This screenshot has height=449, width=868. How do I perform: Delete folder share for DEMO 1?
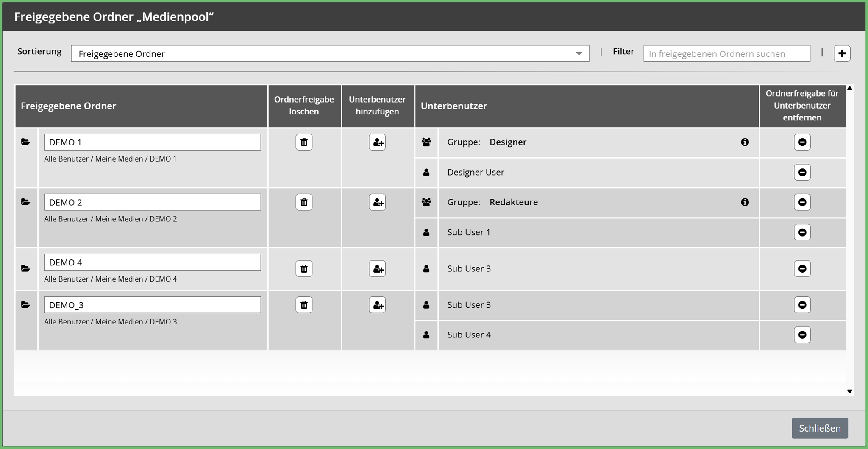(304, 142)
